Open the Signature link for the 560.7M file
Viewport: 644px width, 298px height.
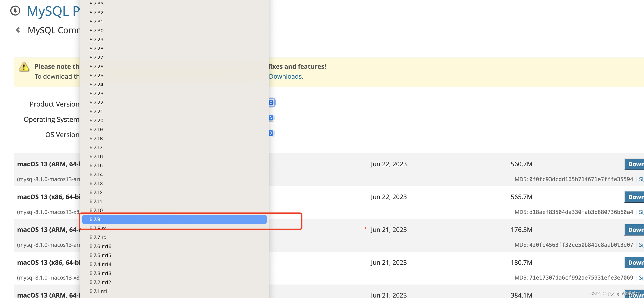coord(641,179)
